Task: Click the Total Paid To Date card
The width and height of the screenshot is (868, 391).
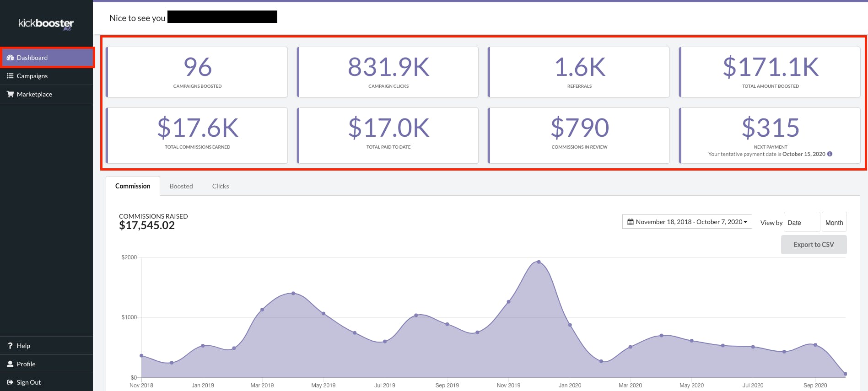Action: click(x=388, y=135)
